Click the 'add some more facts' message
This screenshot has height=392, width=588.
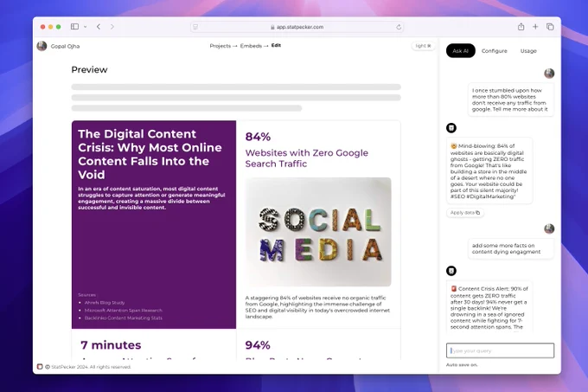510,248
